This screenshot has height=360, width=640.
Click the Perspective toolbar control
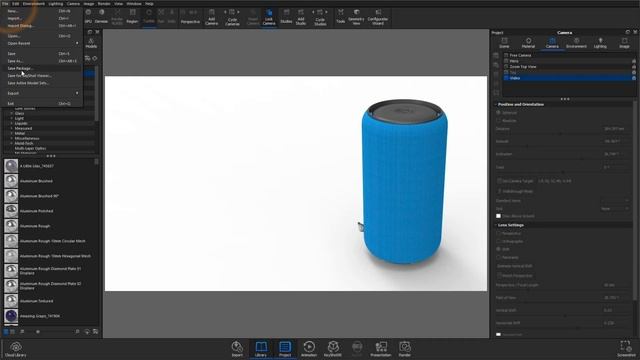(x=190, y=17)
